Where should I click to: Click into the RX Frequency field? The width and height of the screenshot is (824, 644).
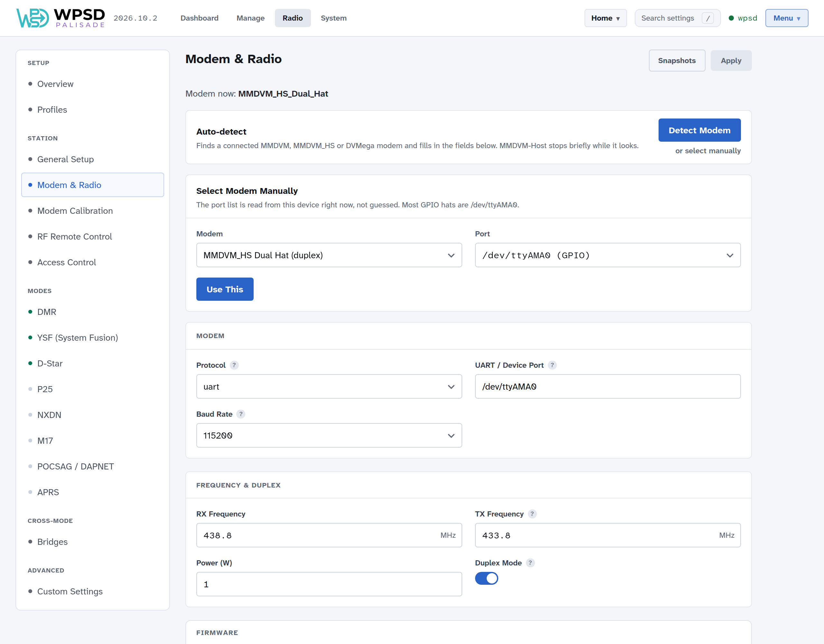[x=329, y=535]
